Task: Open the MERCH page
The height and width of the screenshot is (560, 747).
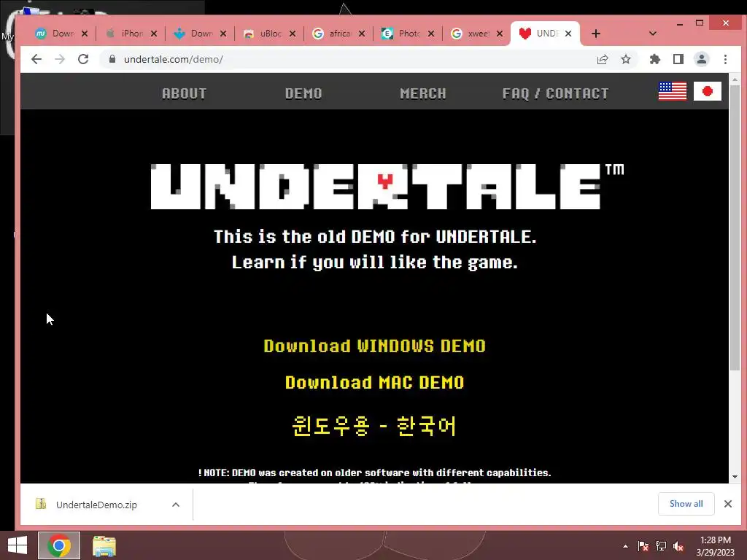Action: point(423,93)
